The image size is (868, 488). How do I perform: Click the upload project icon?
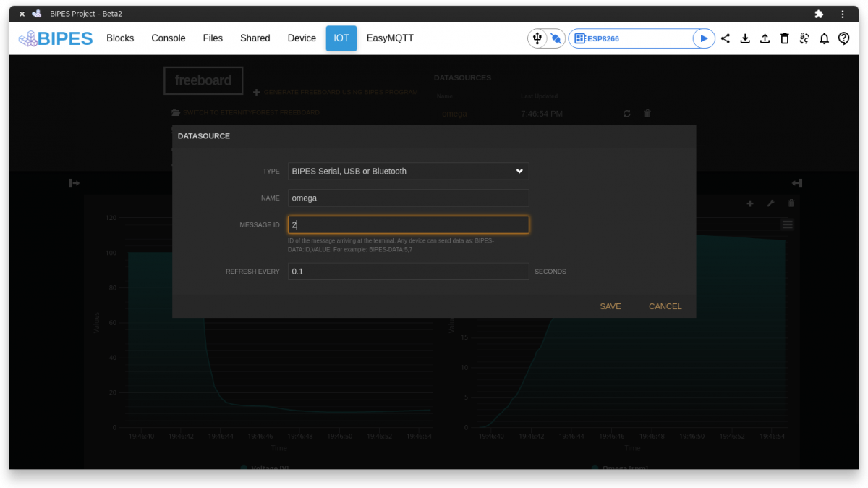pyautogui.click(x=765, y=38)
